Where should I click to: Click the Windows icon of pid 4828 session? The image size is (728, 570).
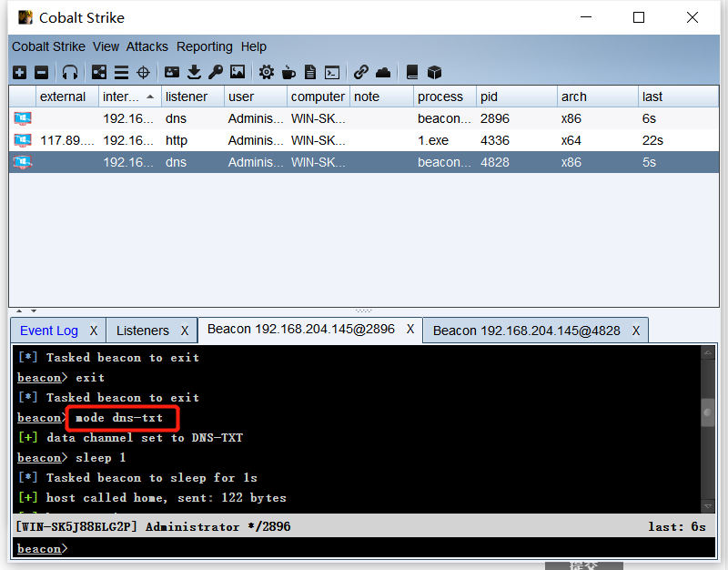(23, 162)
